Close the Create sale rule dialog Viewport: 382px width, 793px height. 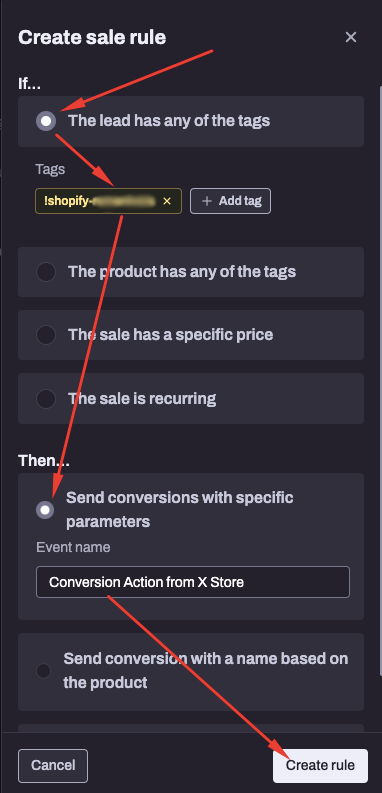click(x=351, y=37)
